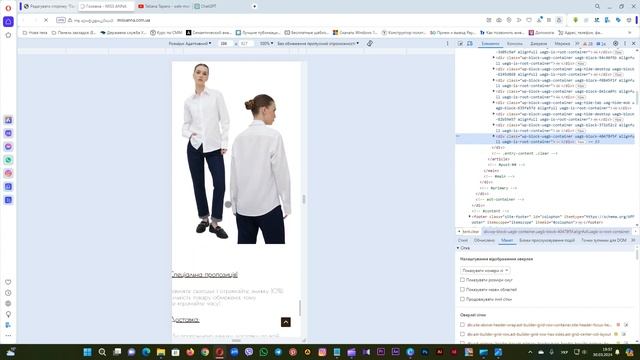This screenshot has width=640, height=360.
Task: Open the device dimensions dropdown
Action: coord(190,43)
